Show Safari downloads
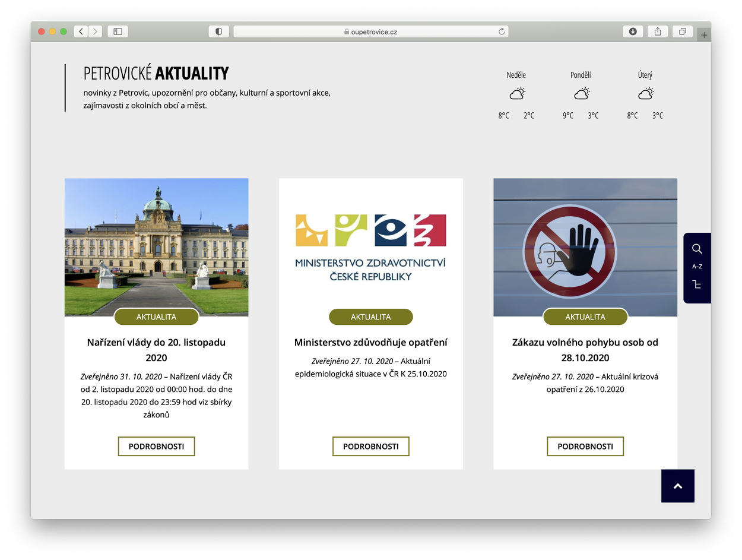Image resolution: width=742 pixels, height=560 pixels. [x=633, y=31]
